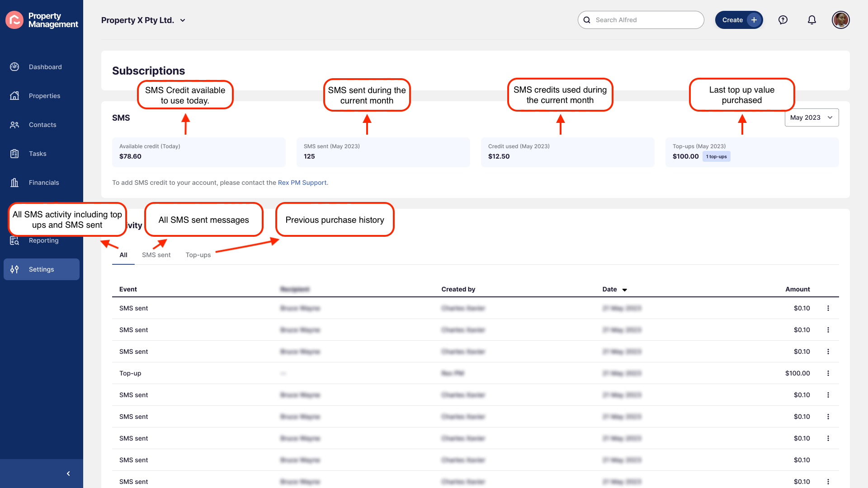The width and height of the screenshot is (868, 488).
Task: Open the Financials building icon
Action: click(x=14, y=183)
